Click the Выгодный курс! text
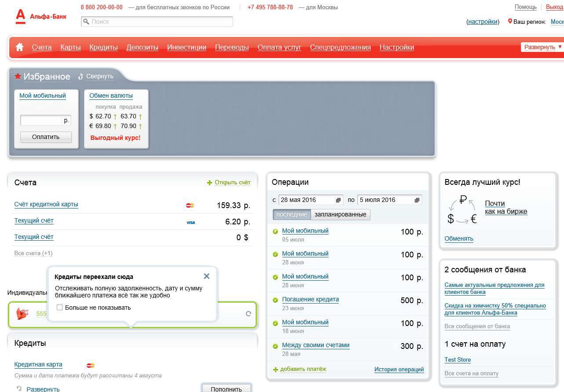 pos(115,138)
